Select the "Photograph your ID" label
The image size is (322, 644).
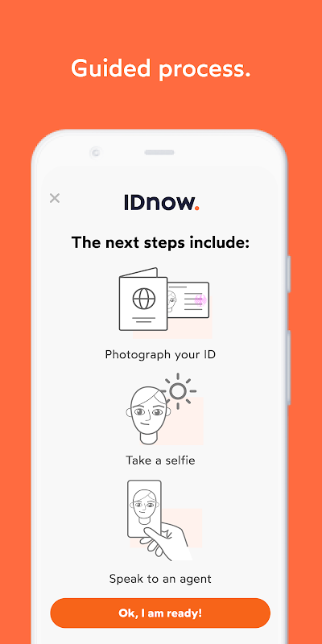tap(160, 354)
